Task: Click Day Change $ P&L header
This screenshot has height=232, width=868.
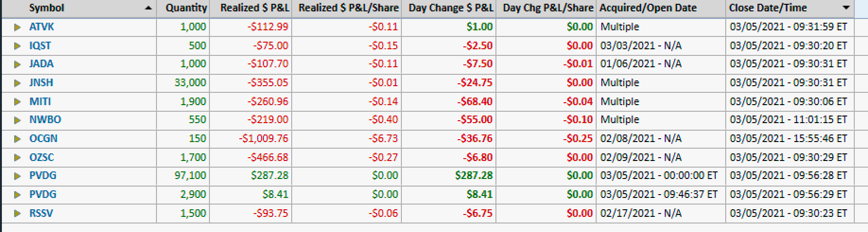Action: (x=451, y=8)
